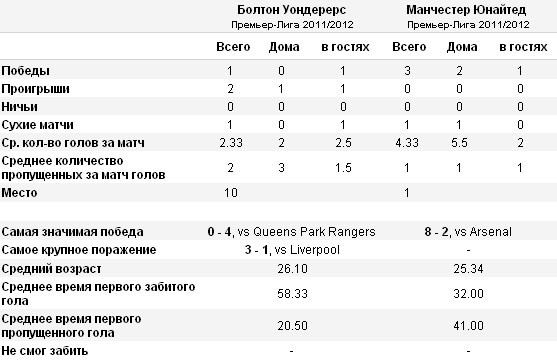Viewport: 557px width, 360px height.
Task: Click Manchester United's 4.33 average goals value
Action: 407,143
